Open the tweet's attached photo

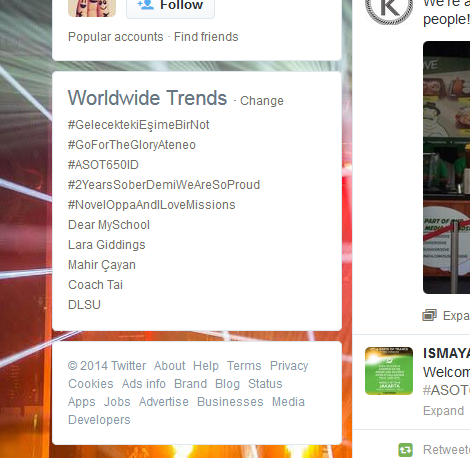pos(446,167)
